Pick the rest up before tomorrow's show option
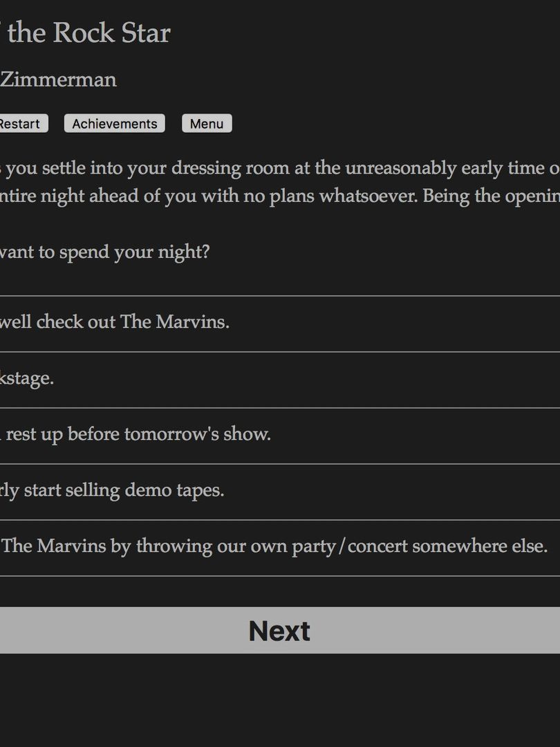Image resolution: width=560 pixels, height=747 pixels. pyautogui.click(x=137, y=434)
